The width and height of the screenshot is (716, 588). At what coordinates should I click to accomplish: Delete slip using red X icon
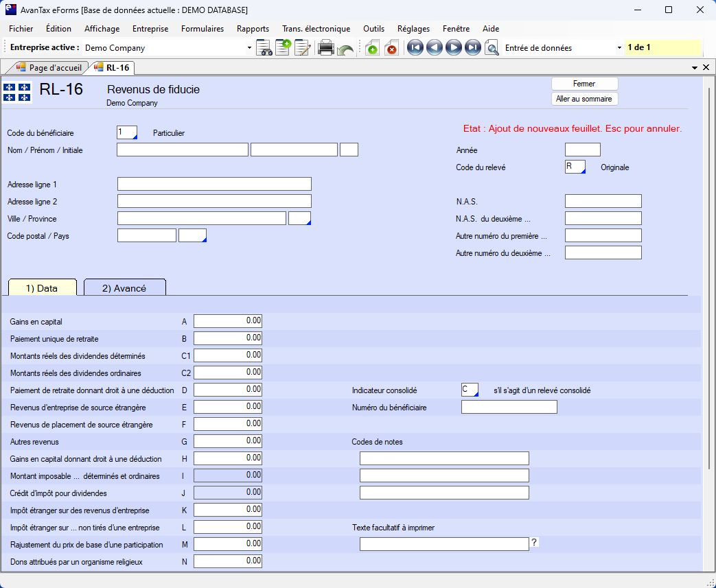pyautogui.click(x=391, y=48)
